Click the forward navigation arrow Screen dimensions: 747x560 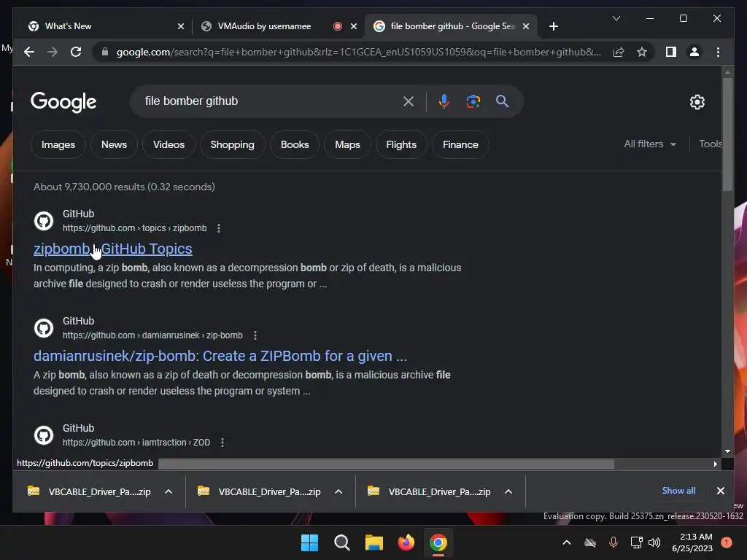tap(53, 52)
